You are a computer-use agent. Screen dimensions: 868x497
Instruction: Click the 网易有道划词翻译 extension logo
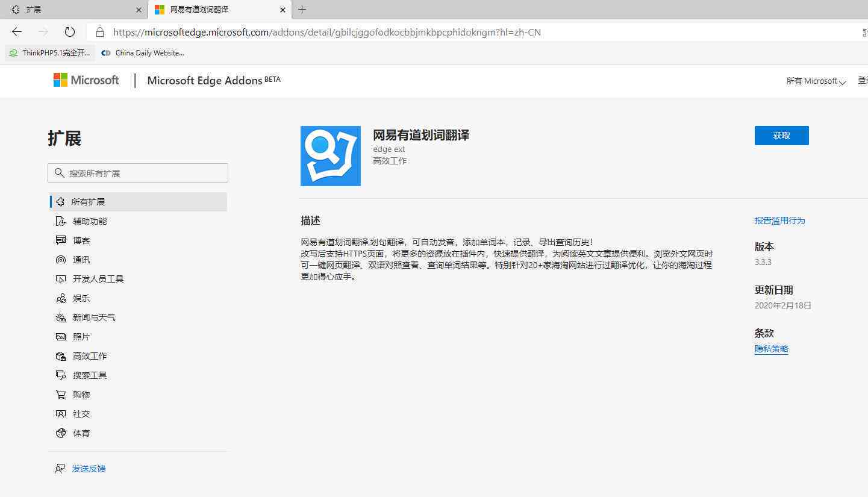331,156
